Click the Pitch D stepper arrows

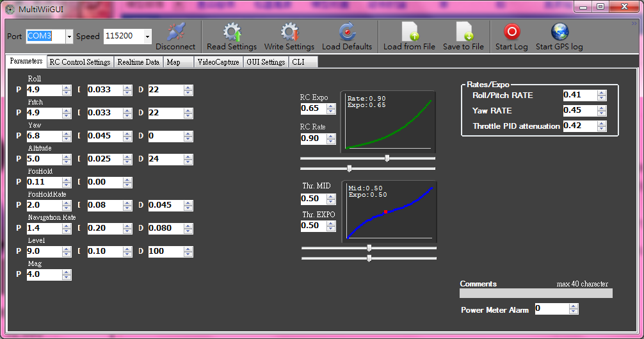[x=188, y=113]
